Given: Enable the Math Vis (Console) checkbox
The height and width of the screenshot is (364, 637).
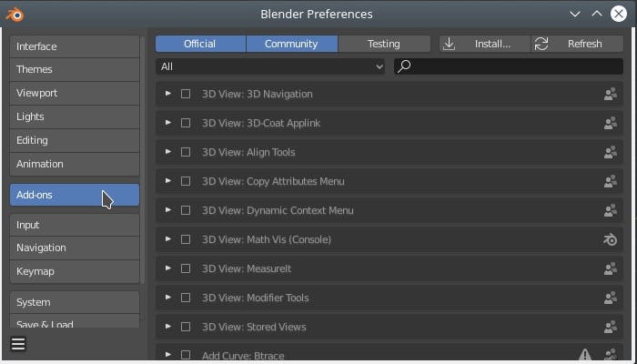Looking at the screenshot, I should click(x=186, y=239).
